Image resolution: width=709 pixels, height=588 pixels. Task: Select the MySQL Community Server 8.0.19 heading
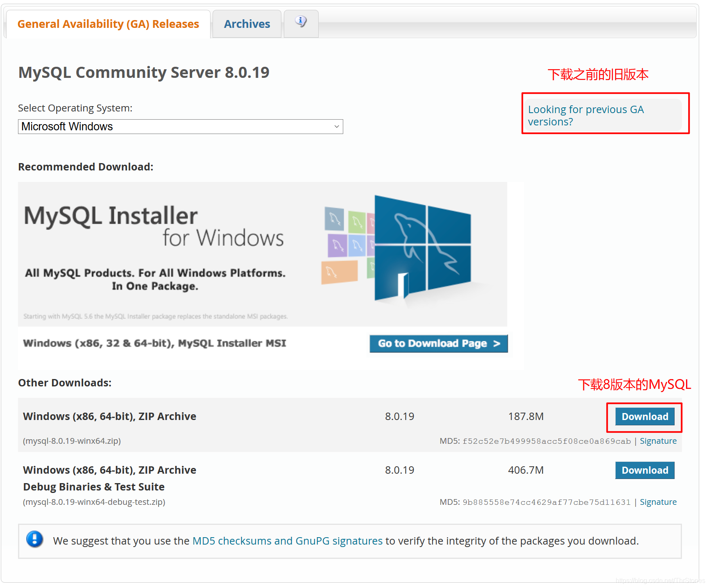pyautogui.click(x=144, y=73)
